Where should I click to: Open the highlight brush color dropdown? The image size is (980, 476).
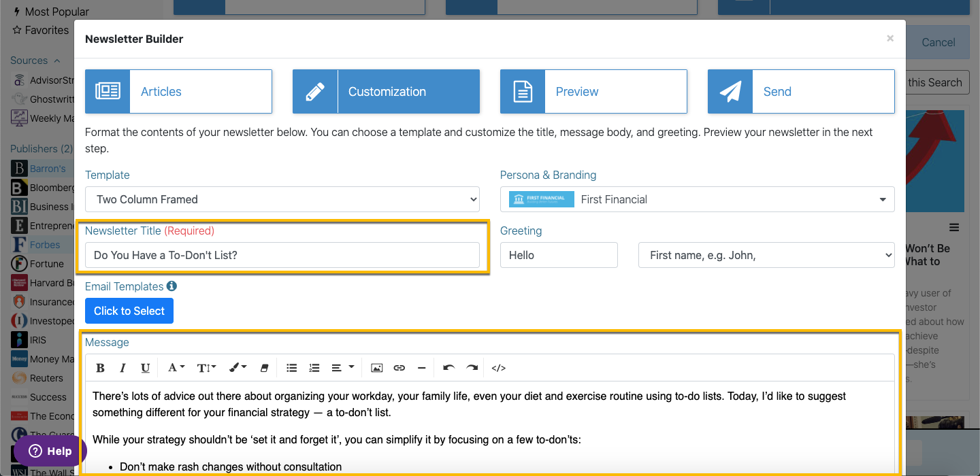coord(238,368)
